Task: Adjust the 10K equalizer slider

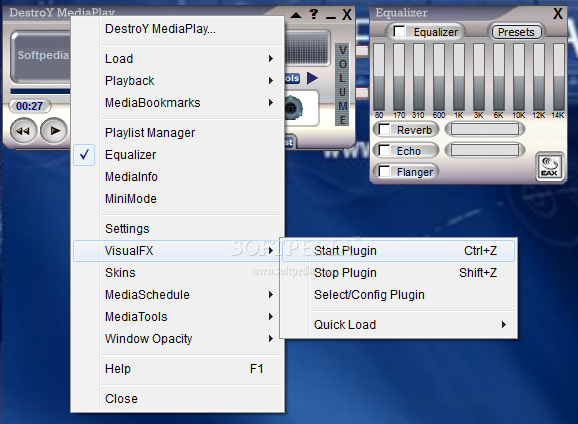Action: (x=519, y=77)
